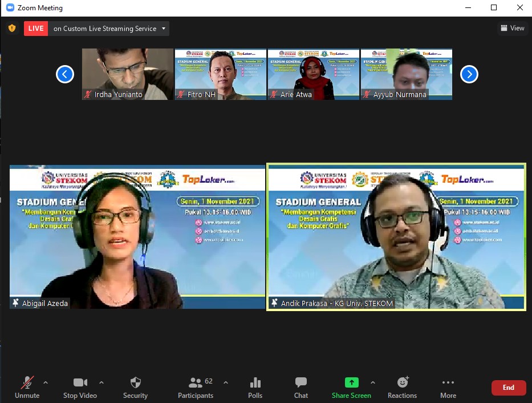Open the Polls button

[x=255, y=388]
